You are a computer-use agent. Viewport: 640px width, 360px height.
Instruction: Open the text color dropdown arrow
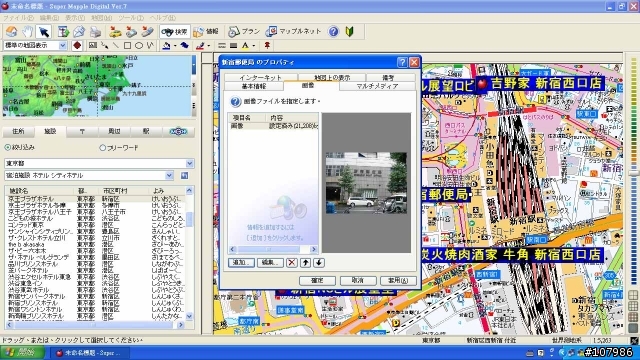click(254, 45)
